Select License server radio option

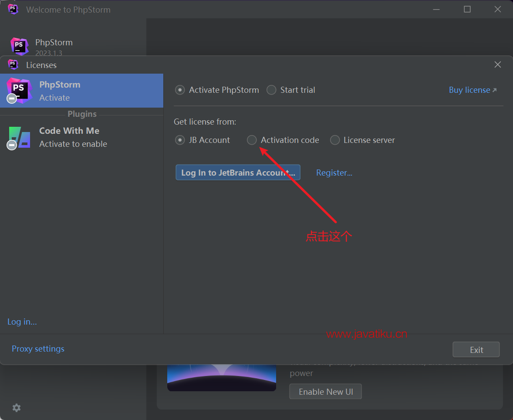335,140
